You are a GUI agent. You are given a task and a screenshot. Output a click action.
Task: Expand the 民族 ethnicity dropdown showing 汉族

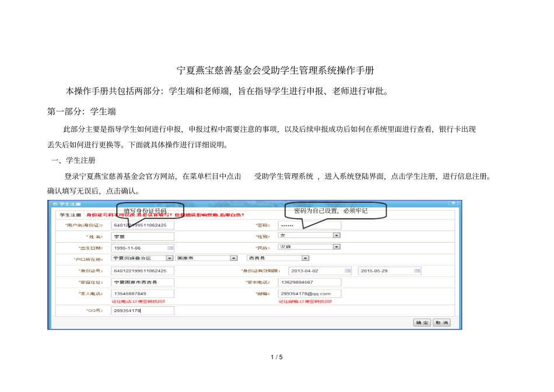[336, 247]
